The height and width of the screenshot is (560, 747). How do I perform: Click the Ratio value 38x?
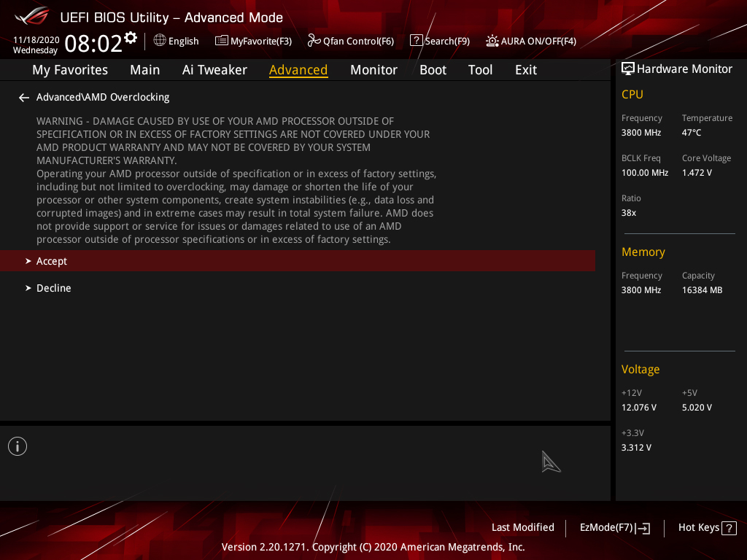628,212
